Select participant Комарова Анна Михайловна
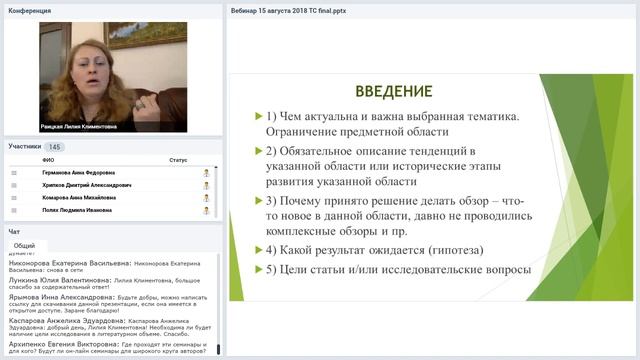The width and height of the screenshot is (640, 360). (x=79, y=198)
